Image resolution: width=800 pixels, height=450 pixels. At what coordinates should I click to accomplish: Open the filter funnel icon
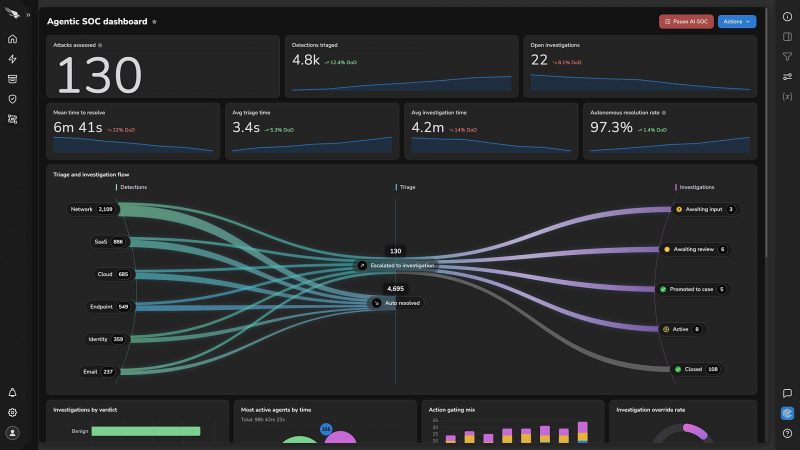(x=787, y=56)
